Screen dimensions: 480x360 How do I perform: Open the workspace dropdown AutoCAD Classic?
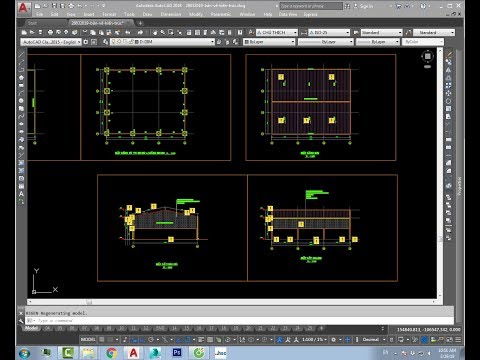click(x=51, y=42)
